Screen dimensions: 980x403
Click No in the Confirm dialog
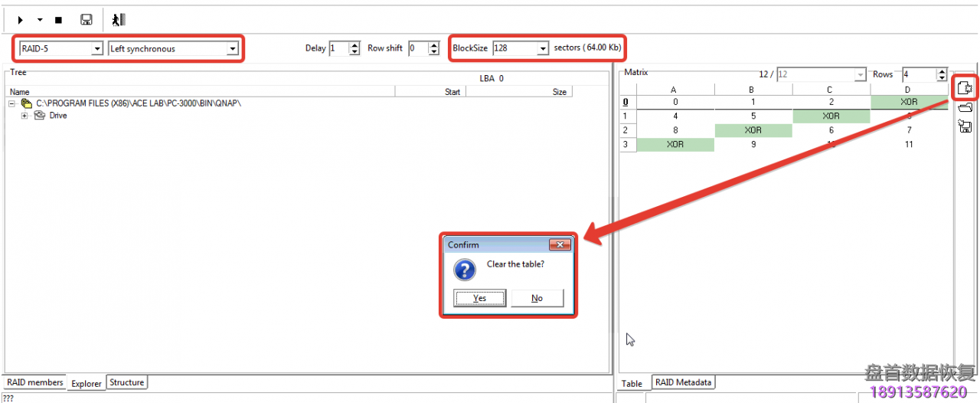pos(537,298)
